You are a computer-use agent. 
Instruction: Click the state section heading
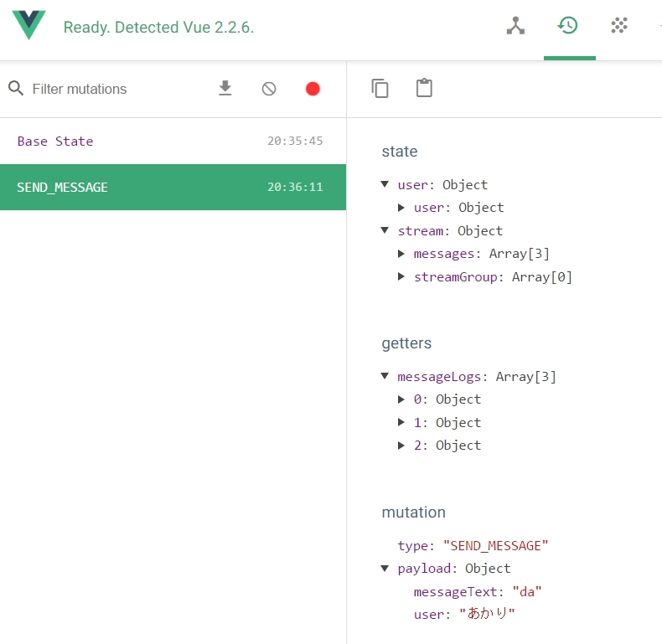click(400, 152)
